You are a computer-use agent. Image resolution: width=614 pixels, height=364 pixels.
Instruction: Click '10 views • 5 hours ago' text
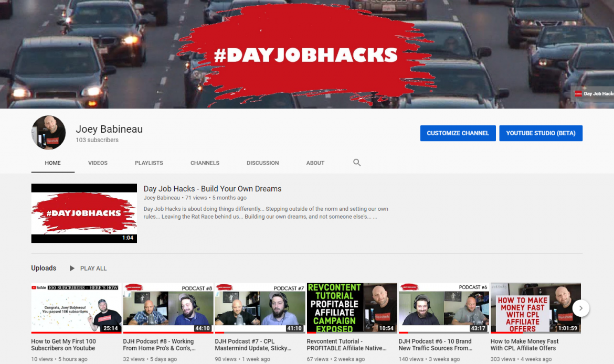(59, 359)
